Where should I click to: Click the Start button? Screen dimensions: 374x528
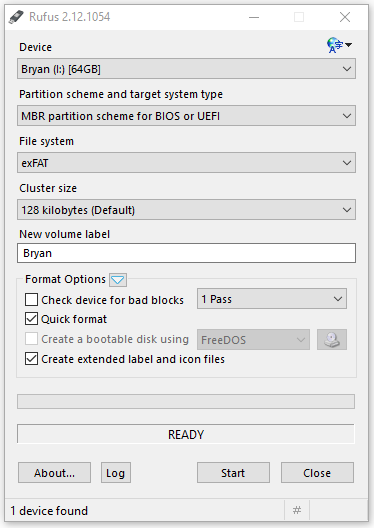click(x=233, y=473)
